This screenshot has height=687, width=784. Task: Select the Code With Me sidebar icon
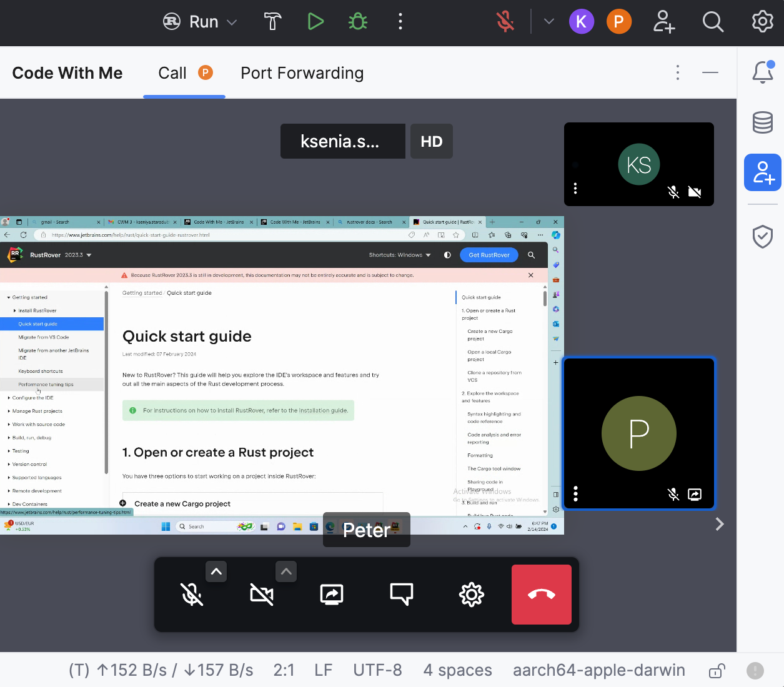pos(762,172)
